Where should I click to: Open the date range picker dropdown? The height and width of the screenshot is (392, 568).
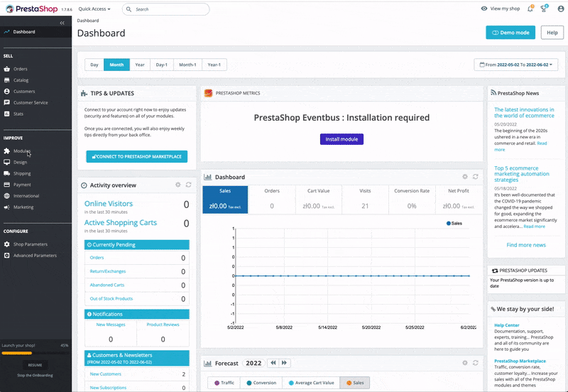click(516, 65)
